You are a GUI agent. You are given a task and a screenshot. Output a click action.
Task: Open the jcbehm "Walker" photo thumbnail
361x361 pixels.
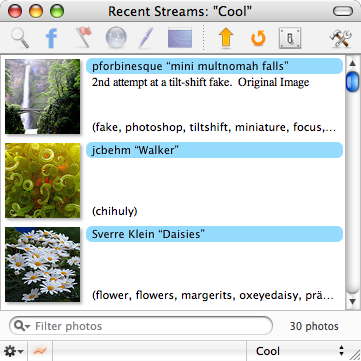43,180
